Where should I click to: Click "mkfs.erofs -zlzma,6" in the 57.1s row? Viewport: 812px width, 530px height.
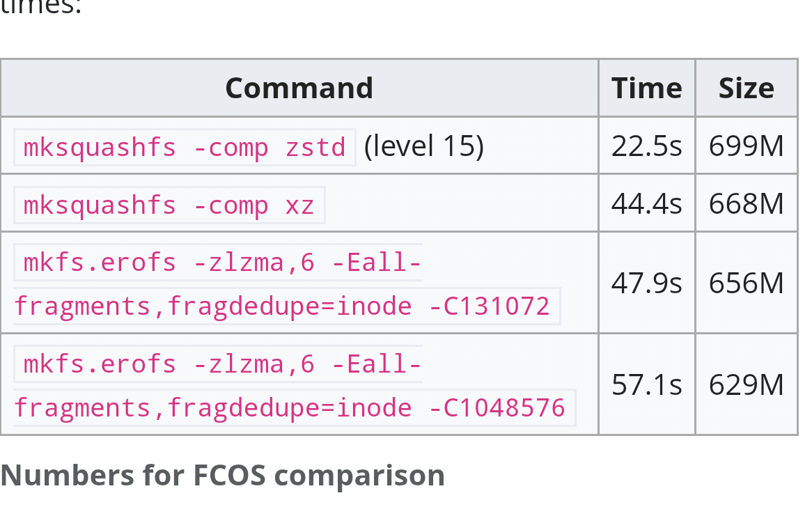169,364
